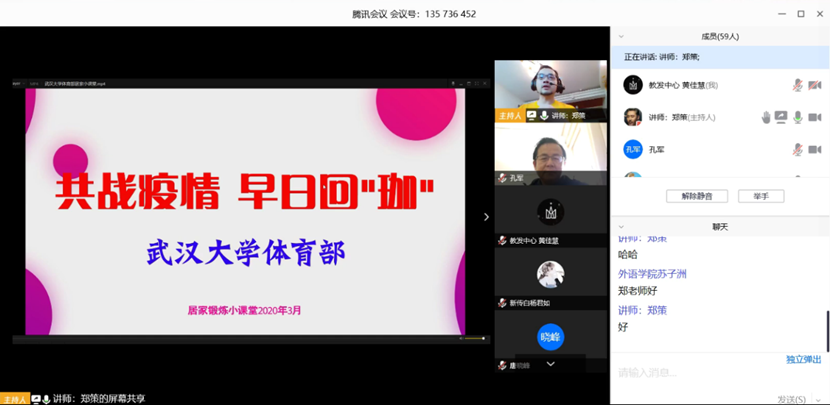Click the close icon of the shared video player
Image resolution: width=830 pixels, height=405 pixels.
pyautogui.click(x=484, y=84)
